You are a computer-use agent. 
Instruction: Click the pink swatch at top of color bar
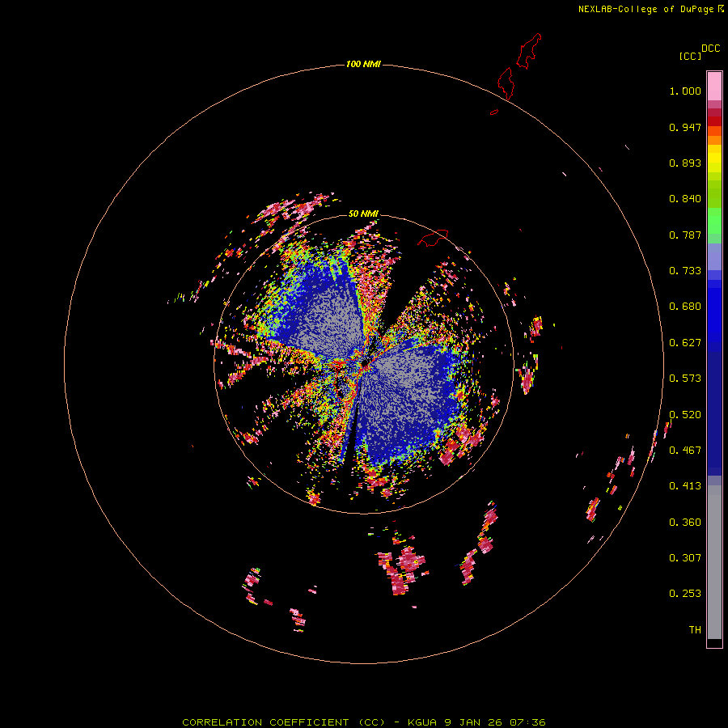[714, 87]
